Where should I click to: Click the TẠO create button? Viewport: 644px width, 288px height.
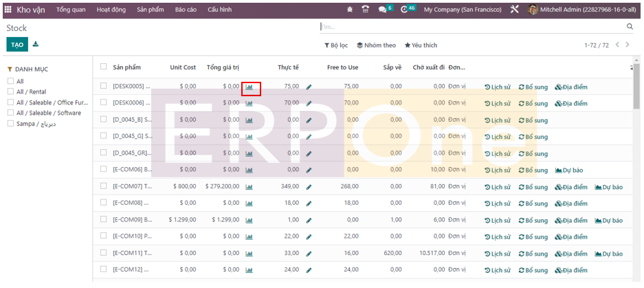coord(16,45)
